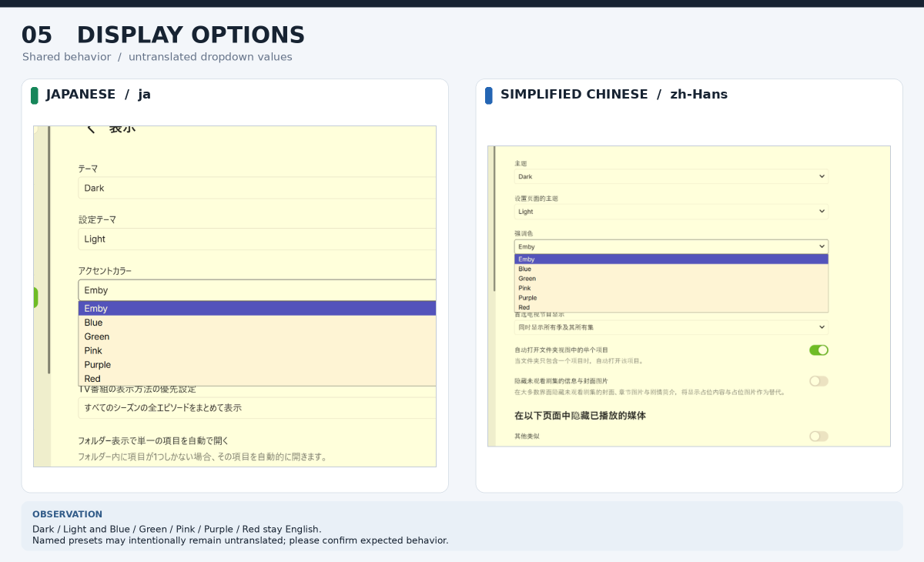The width and height of the screenshot is (924, 562).
Task: Click the SIMPLIFIED CHINESE / zh-Hans panel title
Action: (x=614, y=95)
